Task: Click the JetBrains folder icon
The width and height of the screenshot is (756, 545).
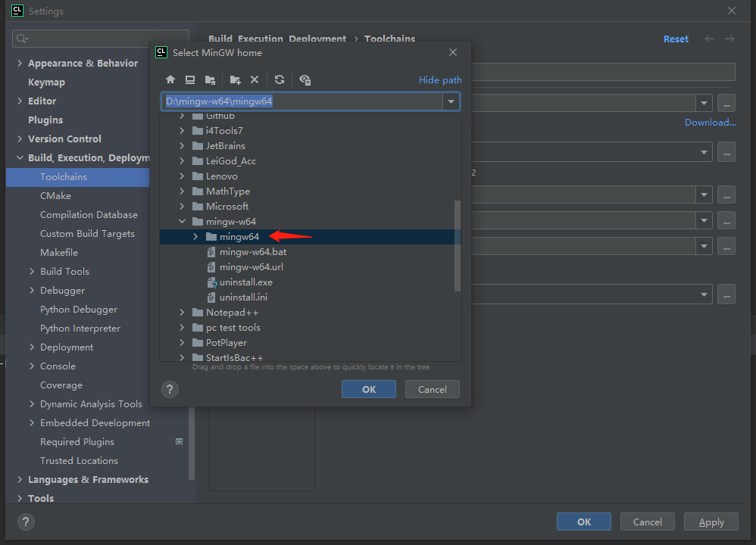Action: (x=197, y=145)
